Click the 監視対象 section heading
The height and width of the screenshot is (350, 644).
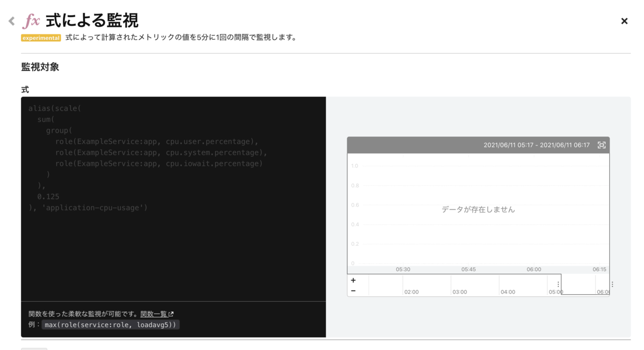click(40, 67)
